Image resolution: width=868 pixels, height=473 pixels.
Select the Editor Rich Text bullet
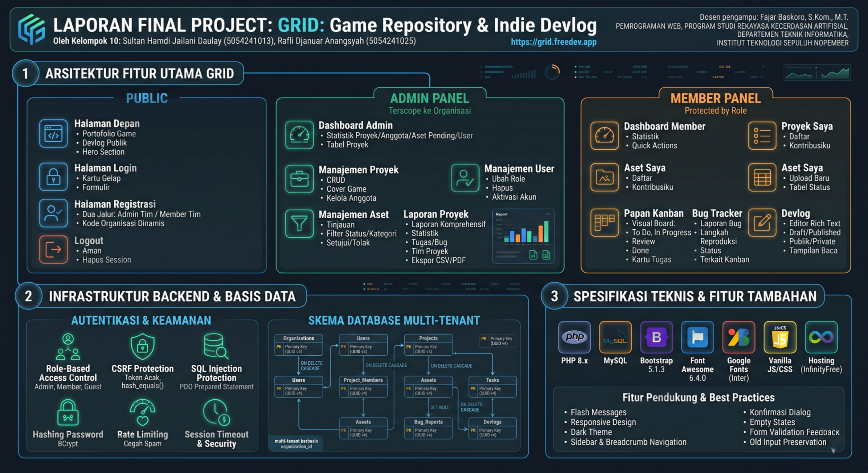click(x=814, y=223)
